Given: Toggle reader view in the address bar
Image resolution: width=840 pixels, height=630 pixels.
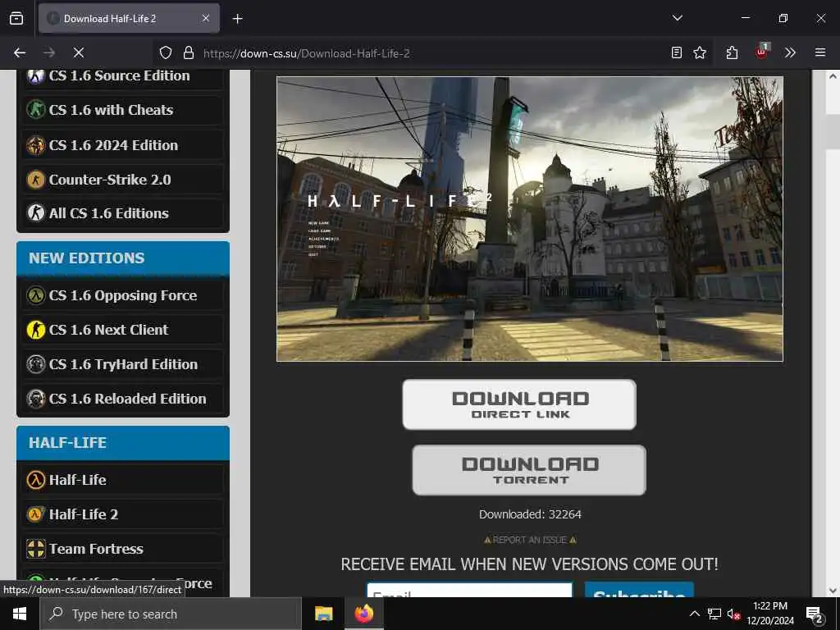Looking at the screenshot, I should [677, 52].
